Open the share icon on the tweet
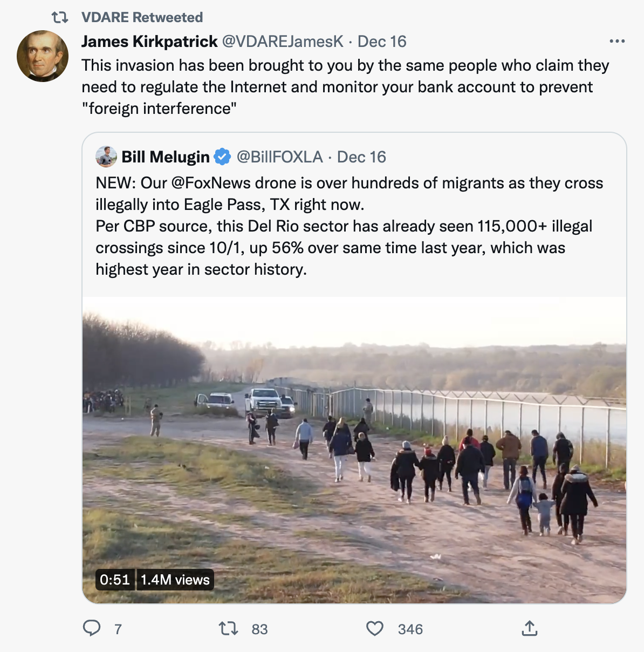The height and width of the screenshot is (652, 644). pyautogui.click(x=530, y=628)
